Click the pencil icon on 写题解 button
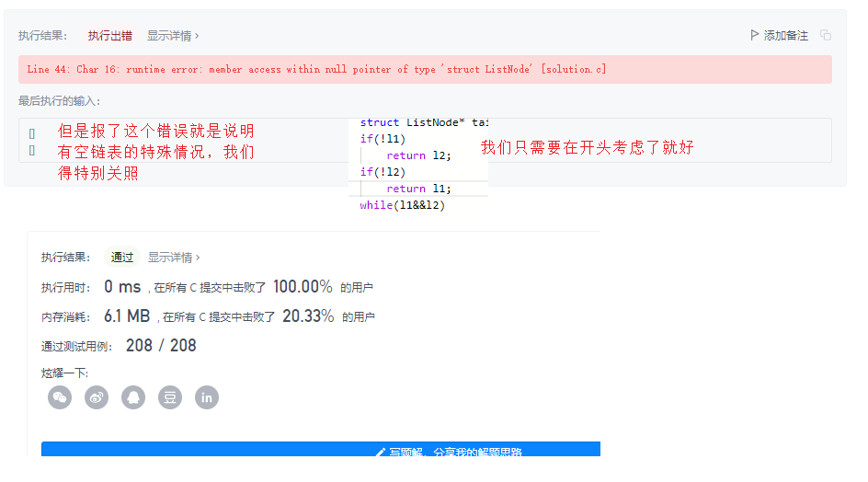Viewport: 868px width, 482px height. (381, 453)
